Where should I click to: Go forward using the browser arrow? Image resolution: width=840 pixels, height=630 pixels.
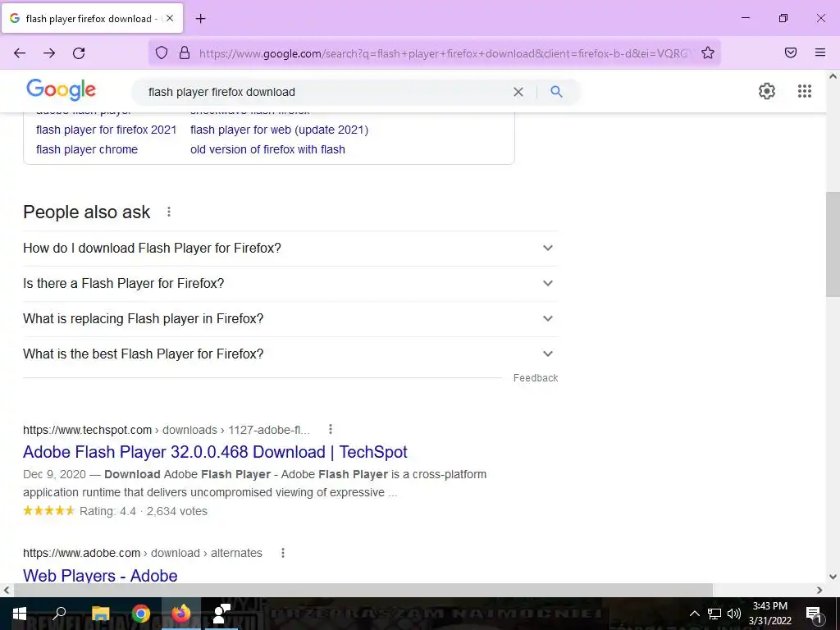pos(49,53)
